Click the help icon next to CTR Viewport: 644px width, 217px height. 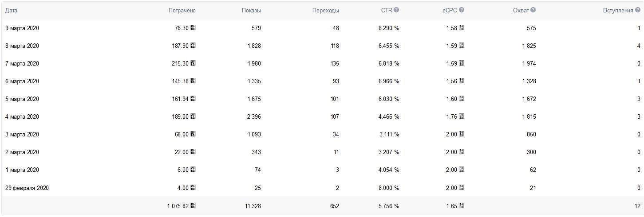click(x=396, y=10)
